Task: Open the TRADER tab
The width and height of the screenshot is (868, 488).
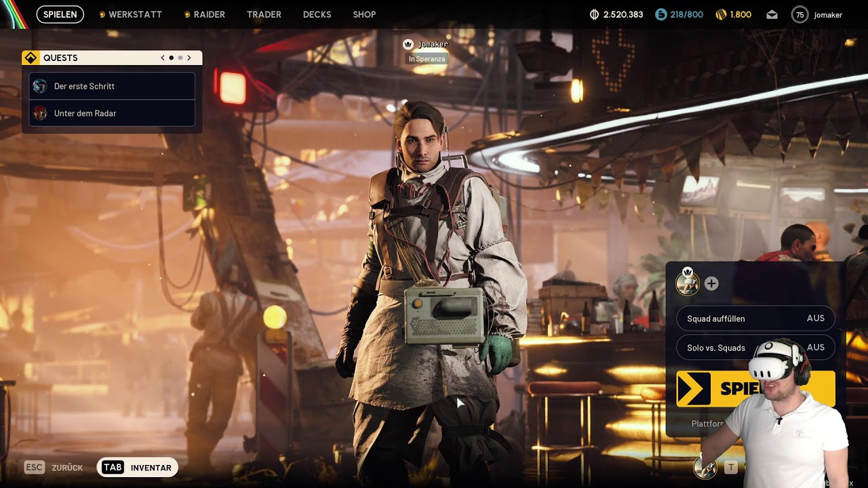Action: (x=264, y=14)
